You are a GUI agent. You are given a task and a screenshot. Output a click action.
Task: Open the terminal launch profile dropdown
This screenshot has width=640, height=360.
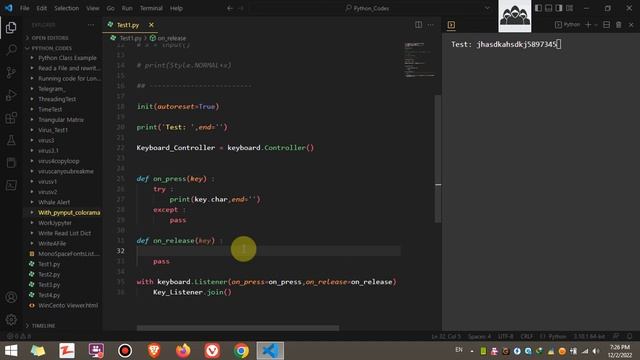pos(596,25)
